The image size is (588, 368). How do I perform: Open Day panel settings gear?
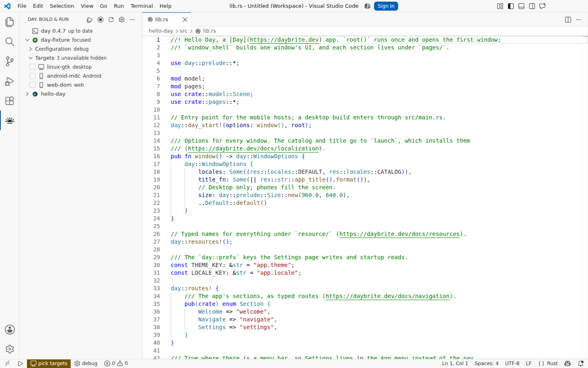(x=122, y=20)
